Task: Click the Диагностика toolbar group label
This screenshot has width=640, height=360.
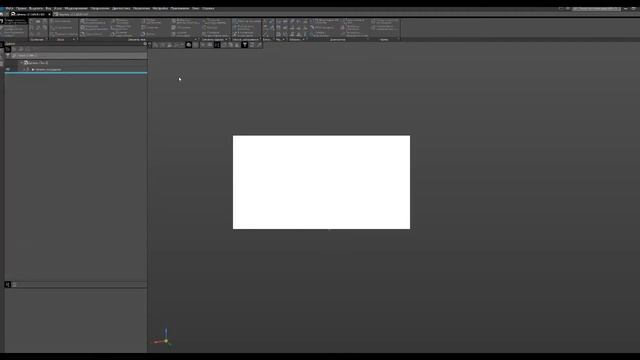Action: tap(338, 40)
